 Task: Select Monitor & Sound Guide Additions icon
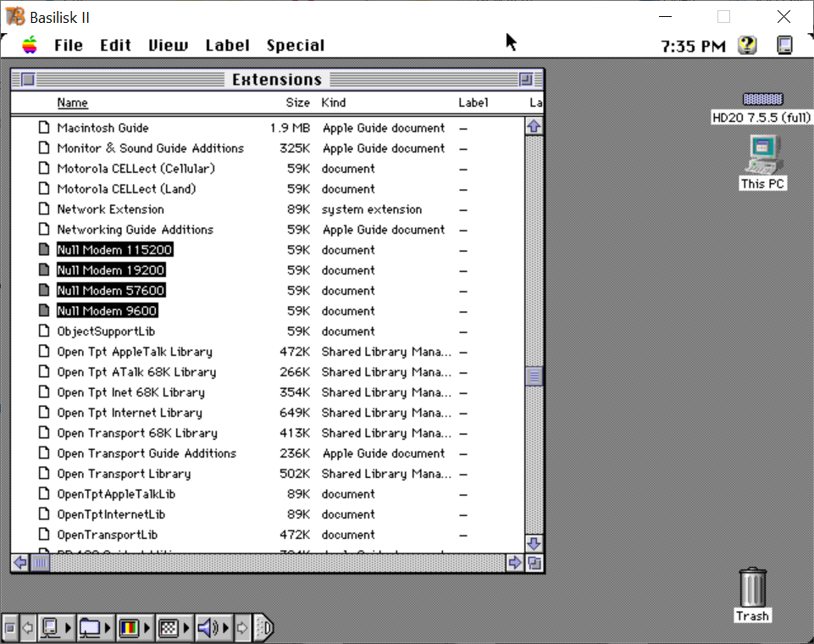click(44, 147)
